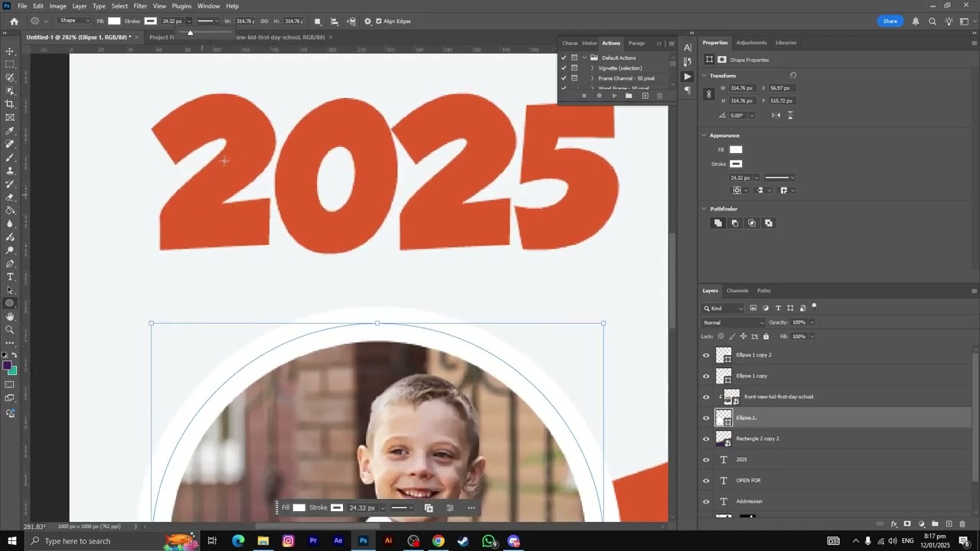980x551 pixels.
Task: Click the Home icon in options bar
Action: coord(14,21)
